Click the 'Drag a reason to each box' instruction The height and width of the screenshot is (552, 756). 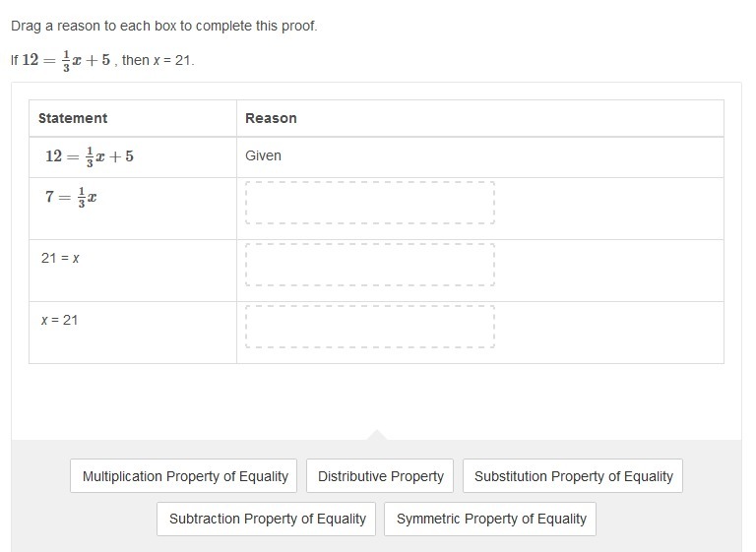coord(164,26)
